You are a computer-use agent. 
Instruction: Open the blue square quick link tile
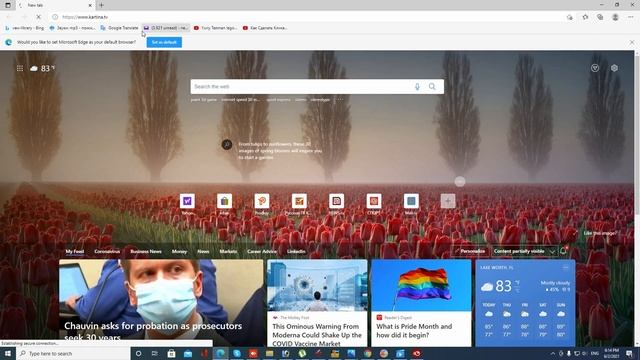pos(411,202)
